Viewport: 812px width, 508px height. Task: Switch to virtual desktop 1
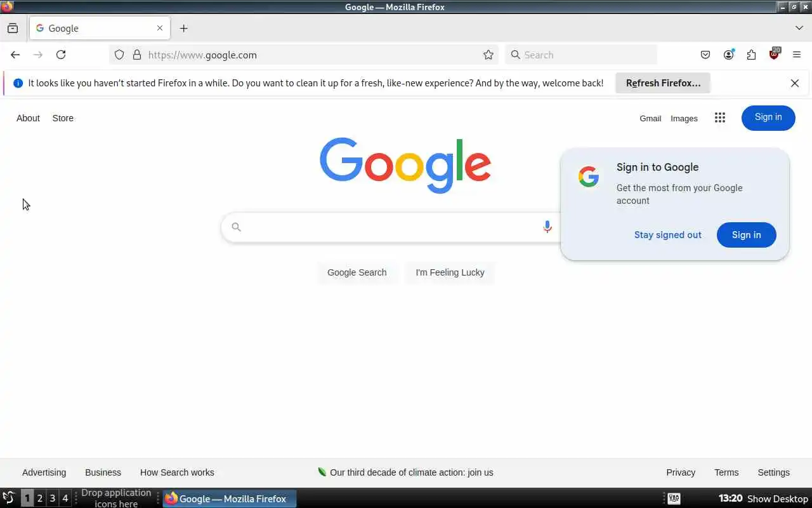pos(27,498)
